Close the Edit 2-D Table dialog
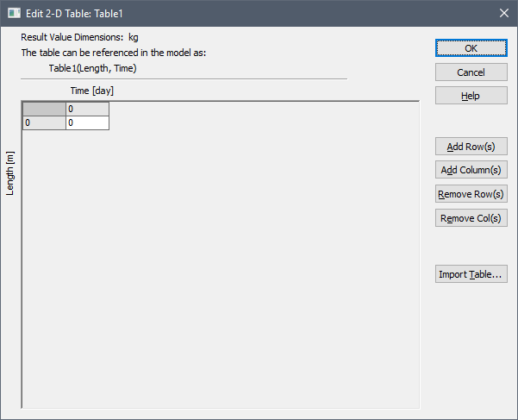The image size is (518, 420). (504, 13)
